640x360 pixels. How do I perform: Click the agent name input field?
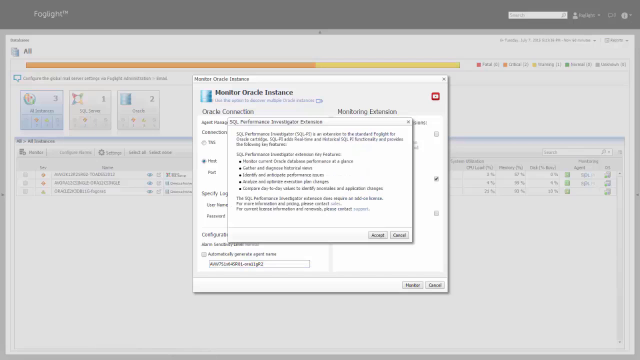259,264
